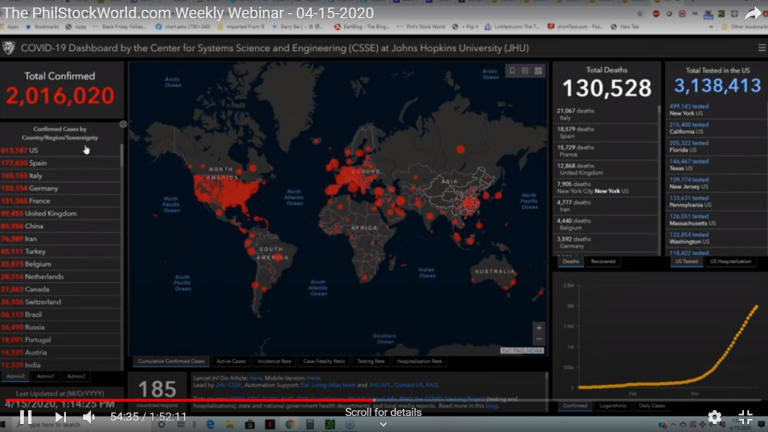Select United Kingdom in confirmed cases list
The image size is (768, 432).
[60, 214]
